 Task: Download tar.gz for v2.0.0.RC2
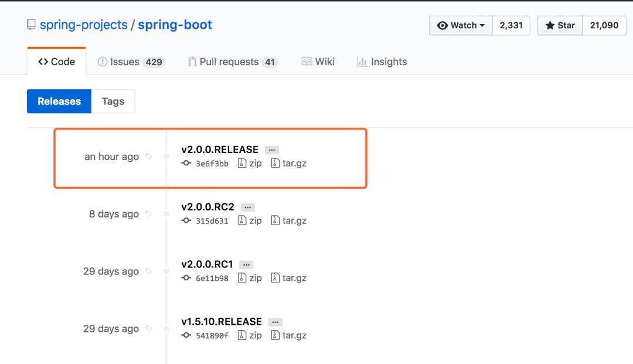click(288, 220)
